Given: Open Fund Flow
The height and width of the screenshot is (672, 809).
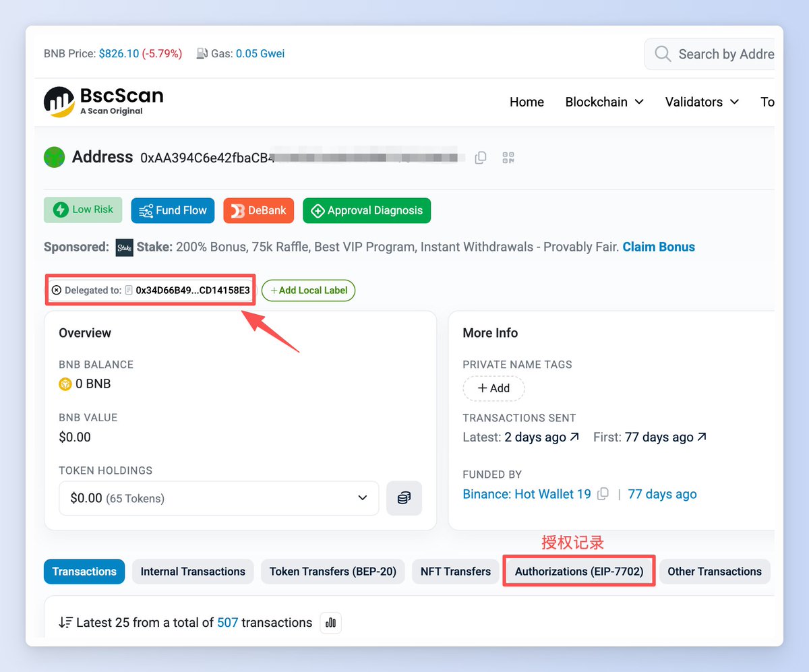Looking at the screenshot, I should 173,210.
